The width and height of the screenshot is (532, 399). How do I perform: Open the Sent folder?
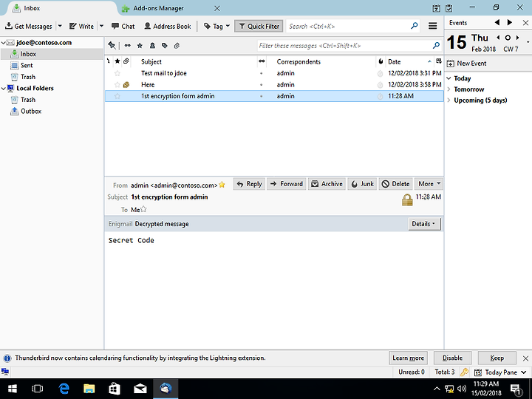coord(27,66)
